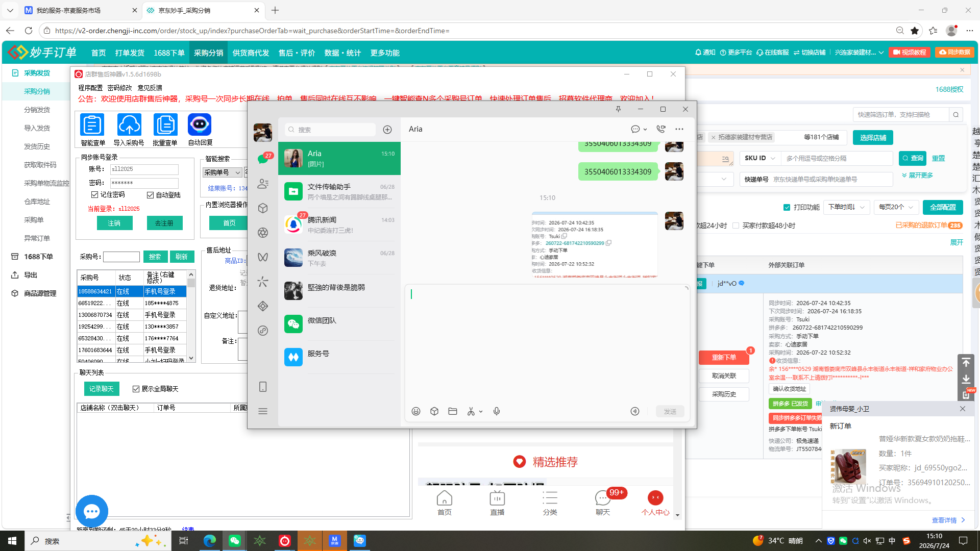Open WeChat hamburger settings menu icon

(263, 411)
